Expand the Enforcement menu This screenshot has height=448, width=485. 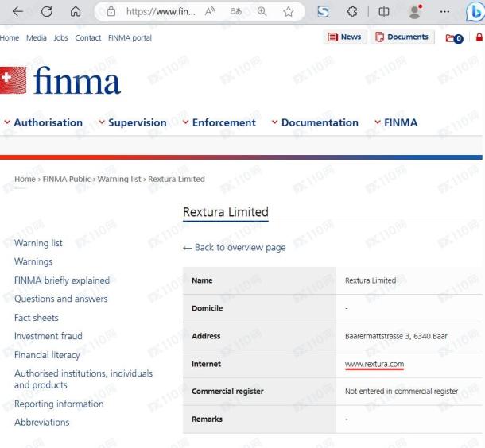[x=219, y=122]
